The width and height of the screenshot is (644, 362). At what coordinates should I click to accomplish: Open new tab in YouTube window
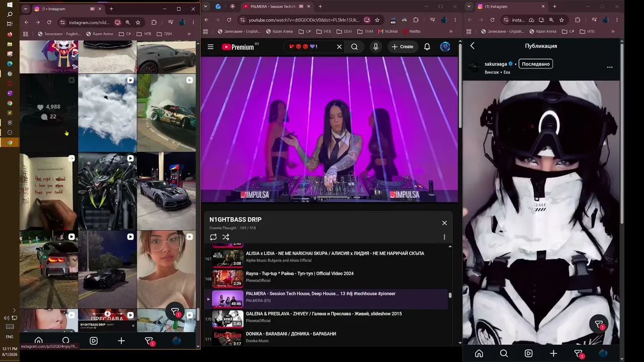click(320, 7)
